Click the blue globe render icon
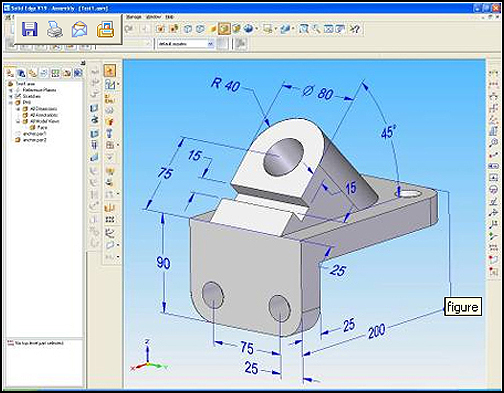Image resolution: width=504 pixels, height=393 pixels. (x=248, y=29)
